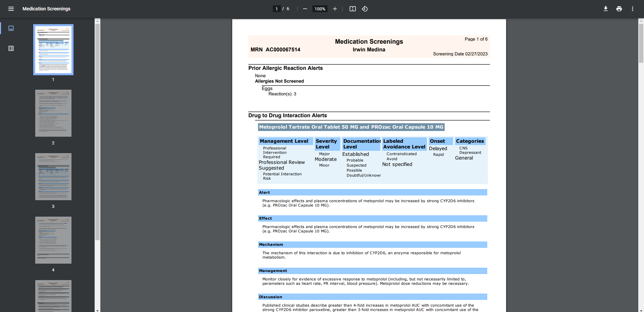
Task: Open the more actions three-dot menu
Action: (x=632, y=9)
